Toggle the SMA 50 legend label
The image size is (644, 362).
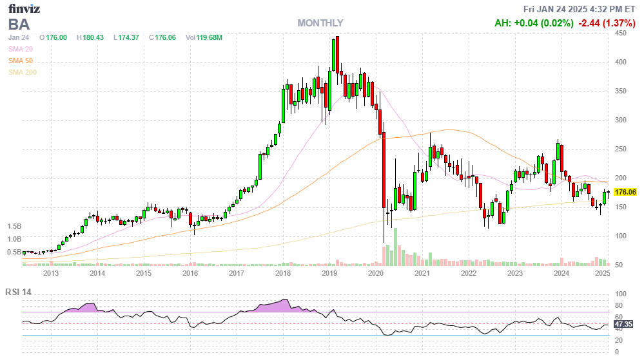[x=20, y=61]
